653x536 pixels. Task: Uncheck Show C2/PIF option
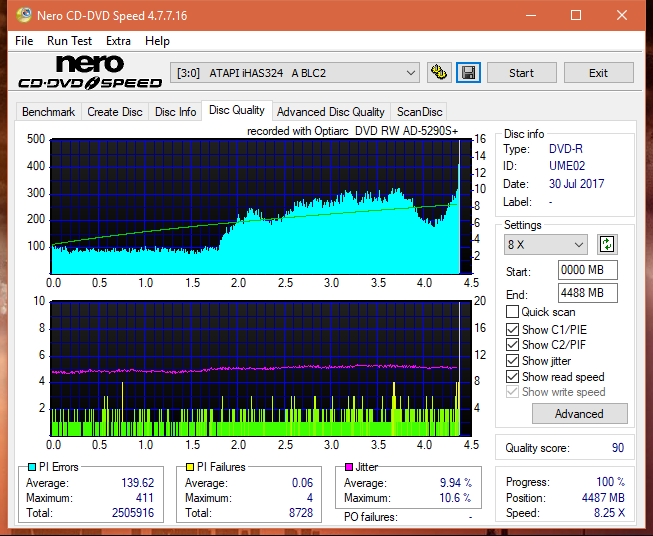click(x=512, y=345)
